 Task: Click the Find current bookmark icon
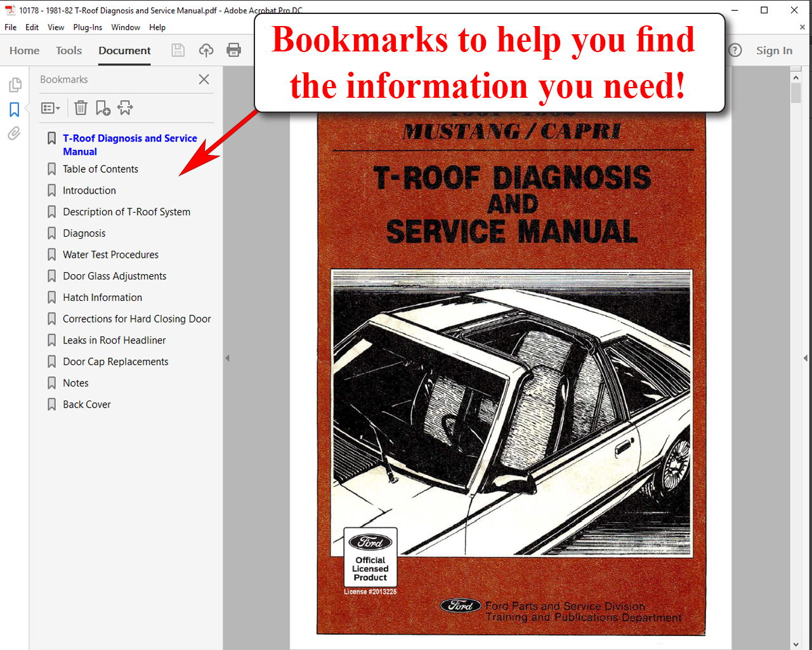(x=125, y=108)
